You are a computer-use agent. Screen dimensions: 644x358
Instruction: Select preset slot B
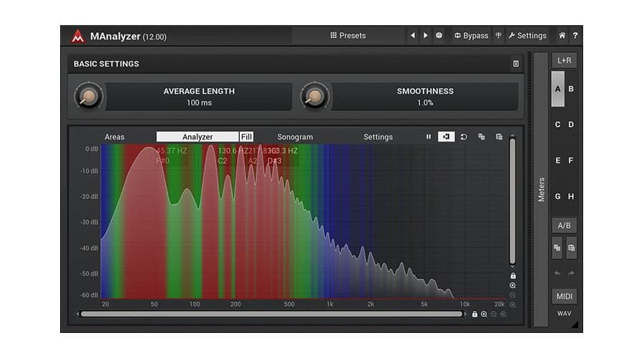(x=571, y=89)
